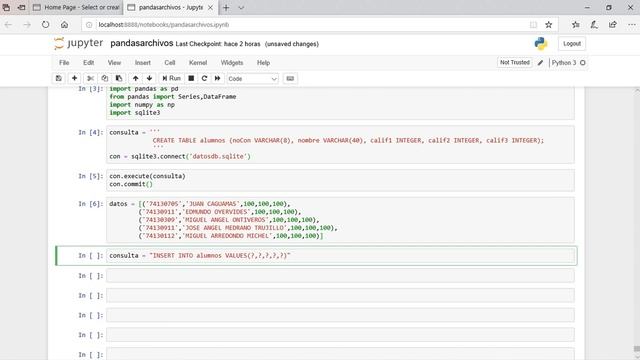
Task: Copy selected cells icon
Action: [x=104, y=78]
